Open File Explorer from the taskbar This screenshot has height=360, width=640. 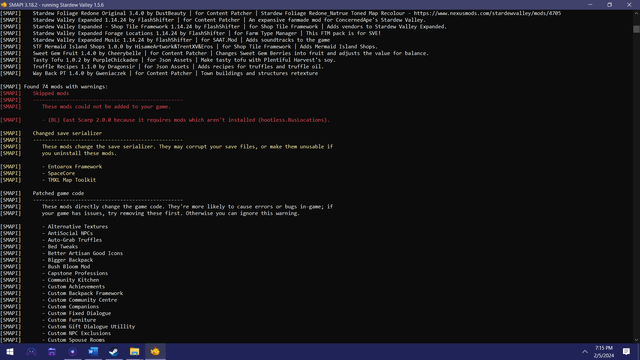tap(134, 351)
